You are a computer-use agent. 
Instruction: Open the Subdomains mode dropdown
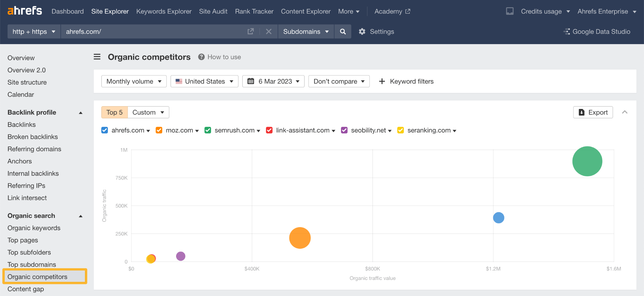coord(305,31)
